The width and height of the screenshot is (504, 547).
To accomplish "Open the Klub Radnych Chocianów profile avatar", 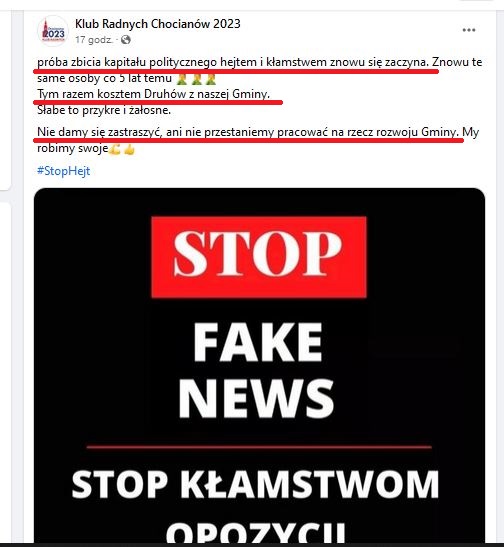I will tap(53, 31).
